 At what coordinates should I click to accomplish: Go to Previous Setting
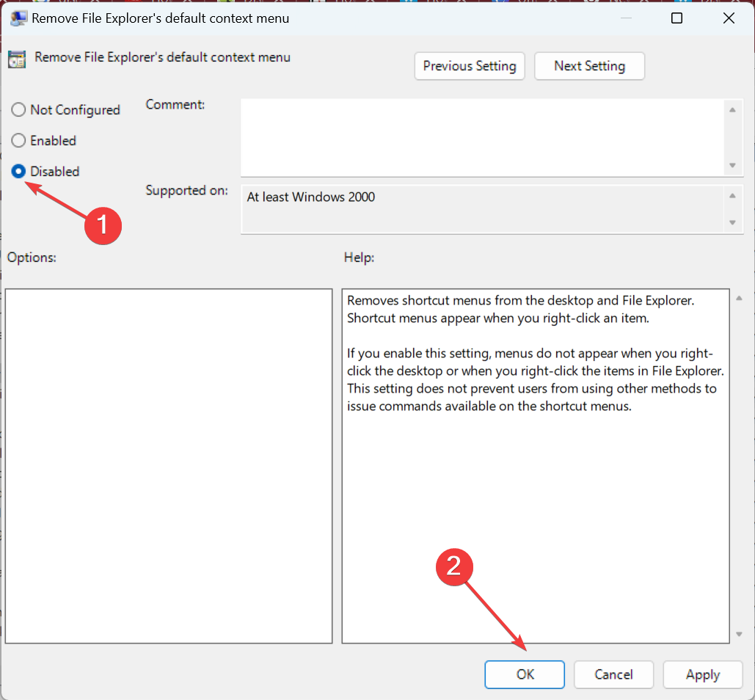click(x=470, y=66)
